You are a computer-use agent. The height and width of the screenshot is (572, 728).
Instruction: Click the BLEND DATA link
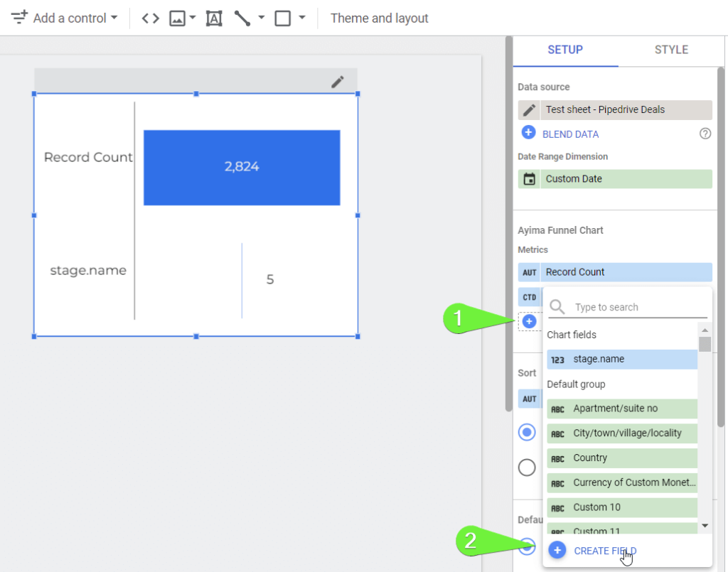[570, 134]
